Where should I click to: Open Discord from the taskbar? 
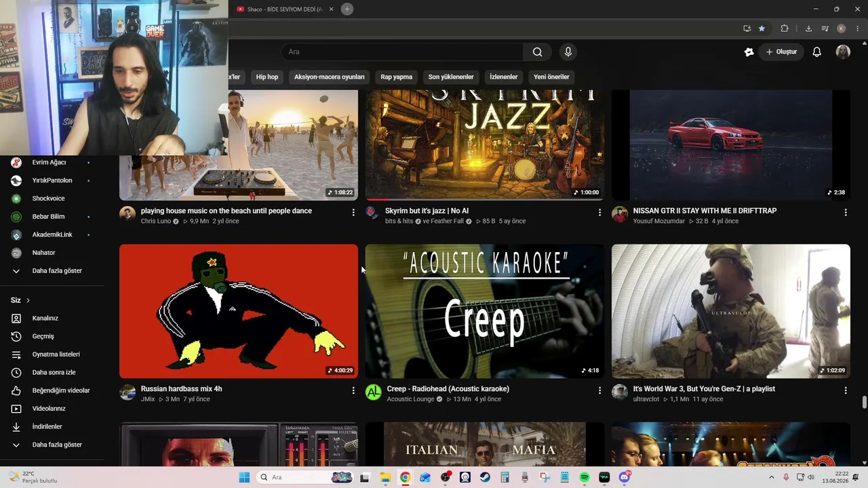click(x=625, y=478)
